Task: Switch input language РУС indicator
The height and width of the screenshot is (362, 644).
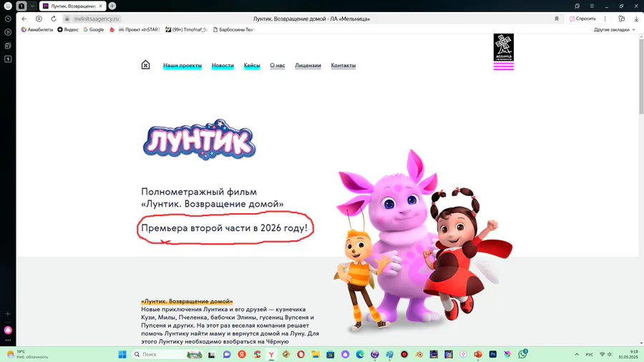Action: tap(590, 354)
